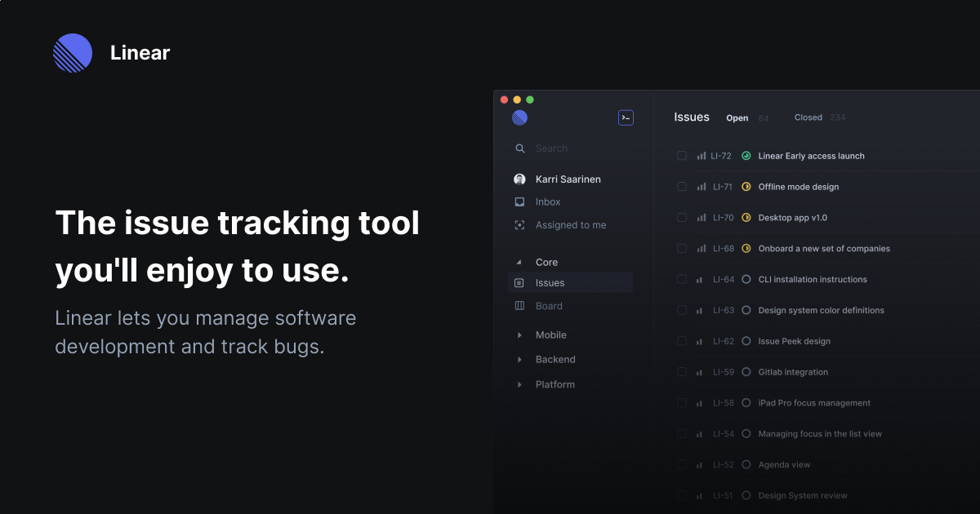Click the priority bars icon for LI-71
980x514 pixels.
pos(702,187)
